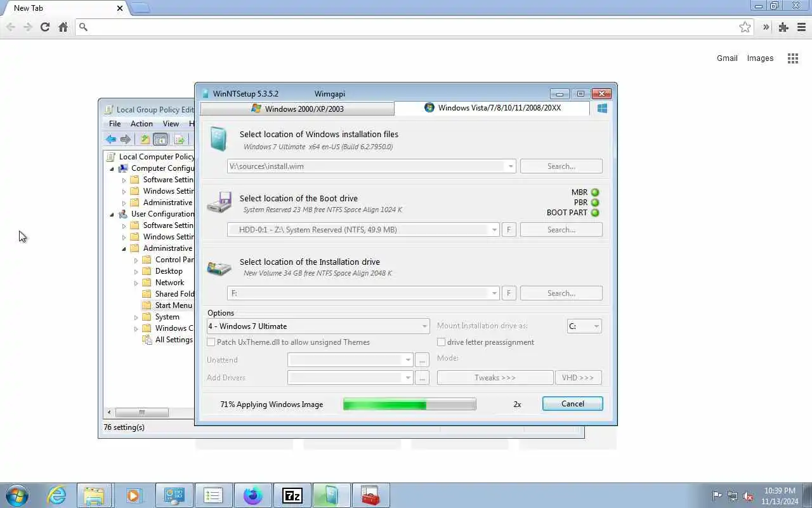Toggle drive letter preassignment checkbox

441,342
